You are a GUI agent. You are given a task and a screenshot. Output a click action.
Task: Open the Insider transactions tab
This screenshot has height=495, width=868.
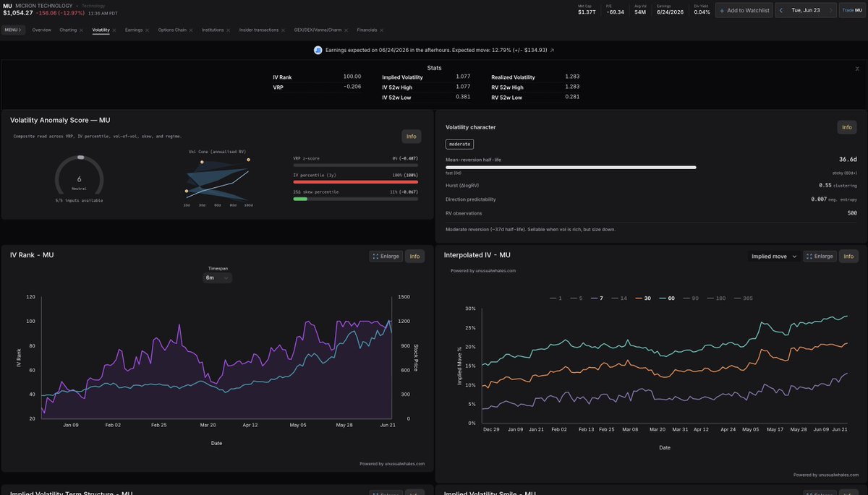pos(259,30)
